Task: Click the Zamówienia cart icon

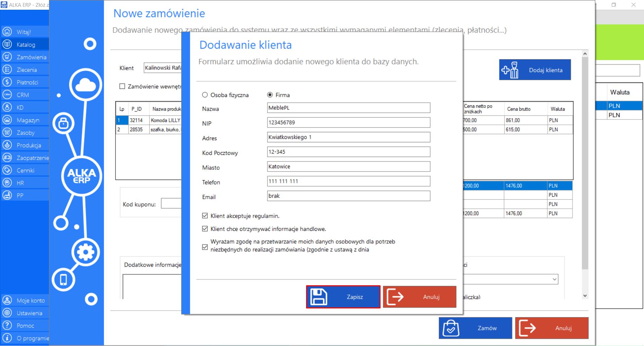Action: (7, 57)
